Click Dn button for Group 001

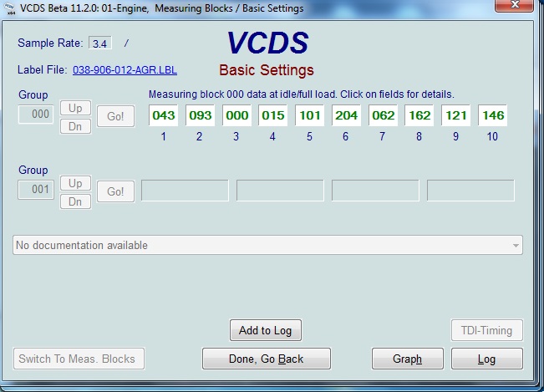[76, 201]
